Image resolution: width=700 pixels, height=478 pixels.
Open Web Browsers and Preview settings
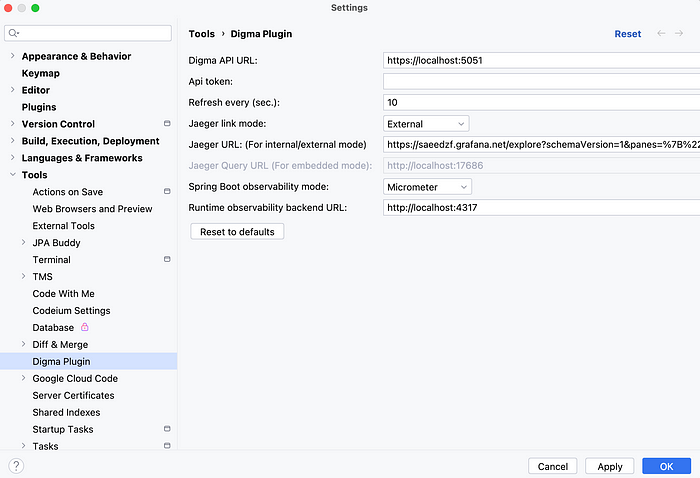coord(92,209)
